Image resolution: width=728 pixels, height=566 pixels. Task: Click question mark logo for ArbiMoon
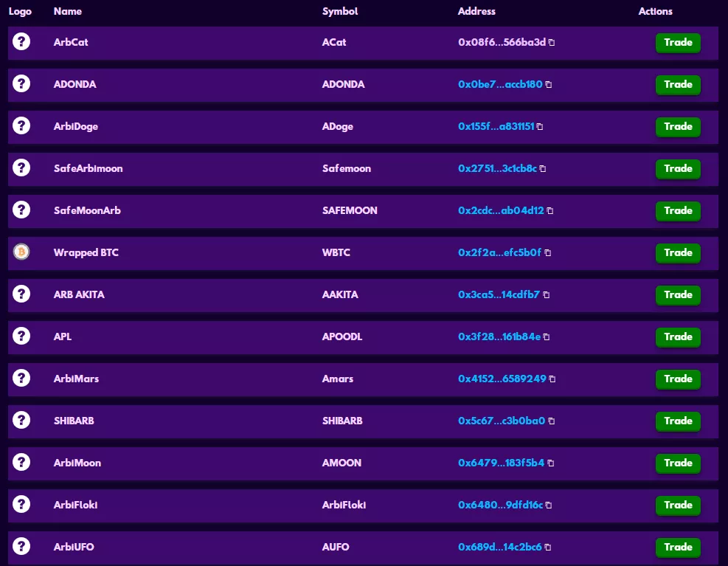pos(21,463)
